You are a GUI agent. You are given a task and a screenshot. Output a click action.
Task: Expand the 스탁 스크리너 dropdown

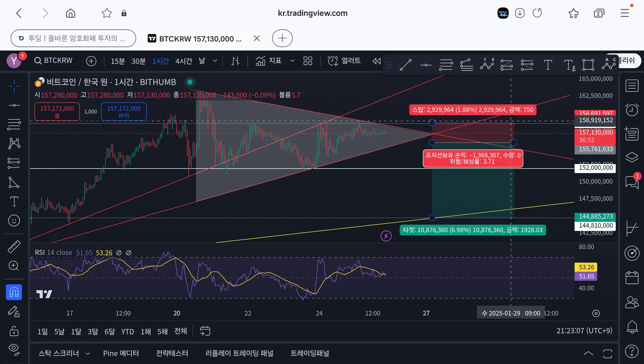[x=88, y=354]
